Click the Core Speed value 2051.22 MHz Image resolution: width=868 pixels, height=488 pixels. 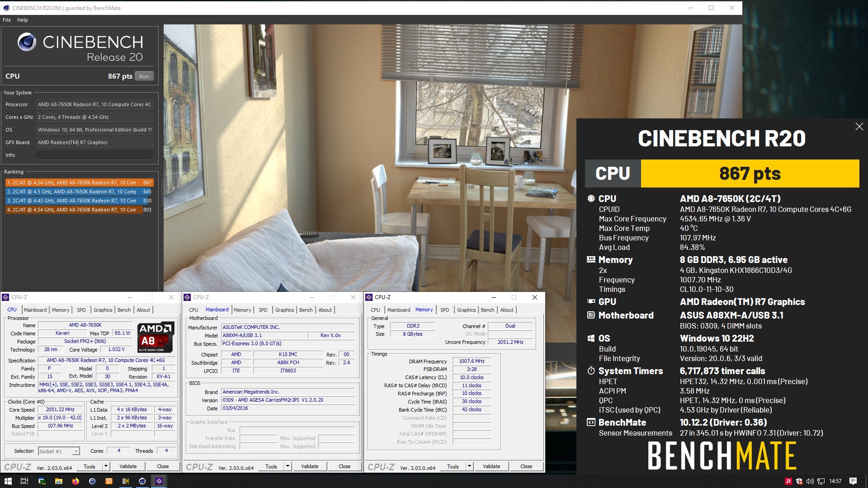60,410
